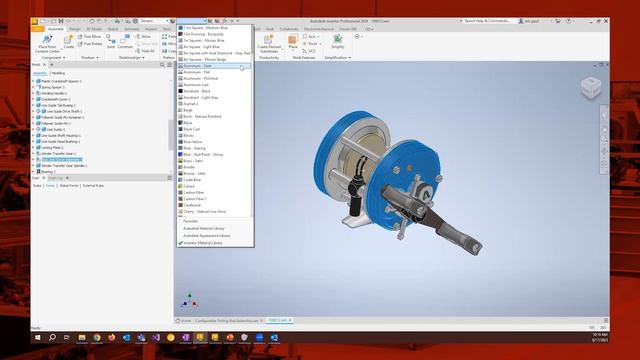Switch to the Fusion 360 ribbon tab
Viewport: 640px width, 360px height.
(348, 29)
